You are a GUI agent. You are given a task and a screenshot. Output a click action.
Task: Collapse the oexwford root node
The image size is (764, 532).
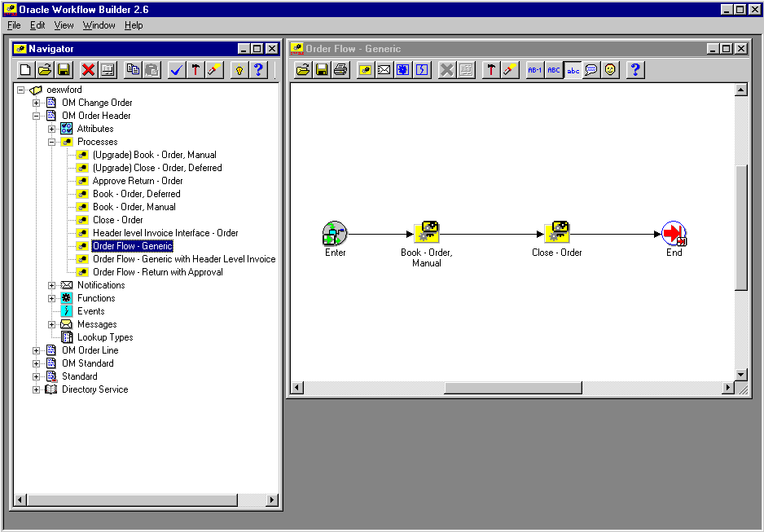point(21,90)
